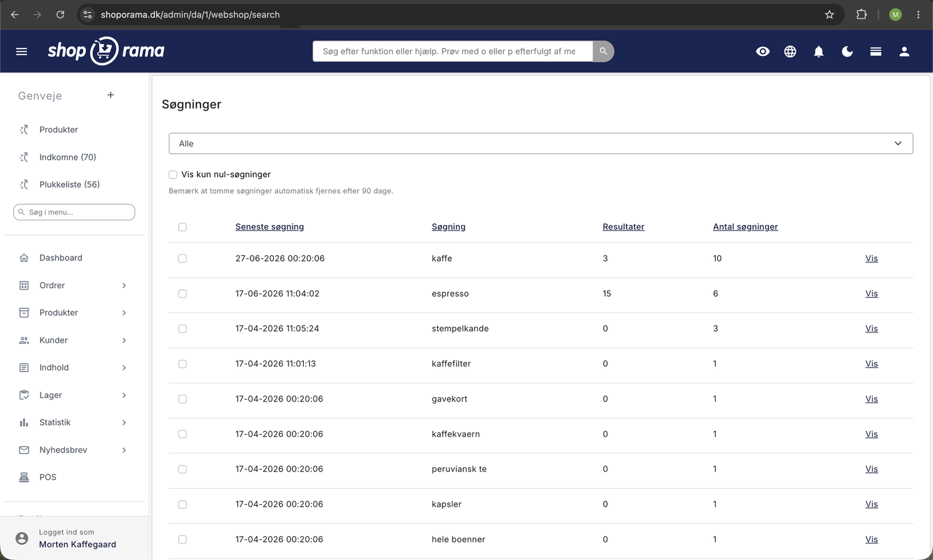Bookmark page with the star icon
Image resolution: width=933 pixels, height=560 pixels.
pos(829,14)
